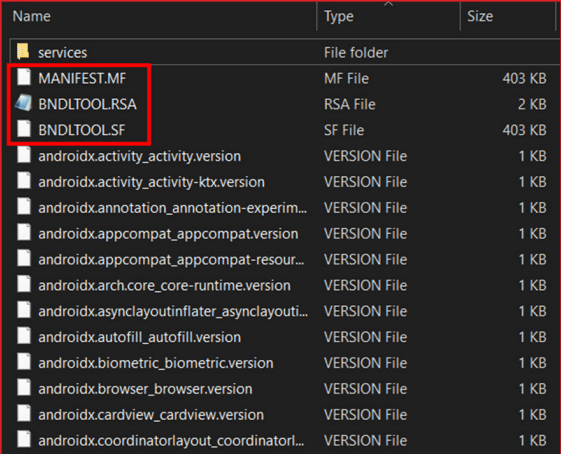Select 'androidx.activity_activity.version' file name
561x454 pixels.
[x=140, y=156]
